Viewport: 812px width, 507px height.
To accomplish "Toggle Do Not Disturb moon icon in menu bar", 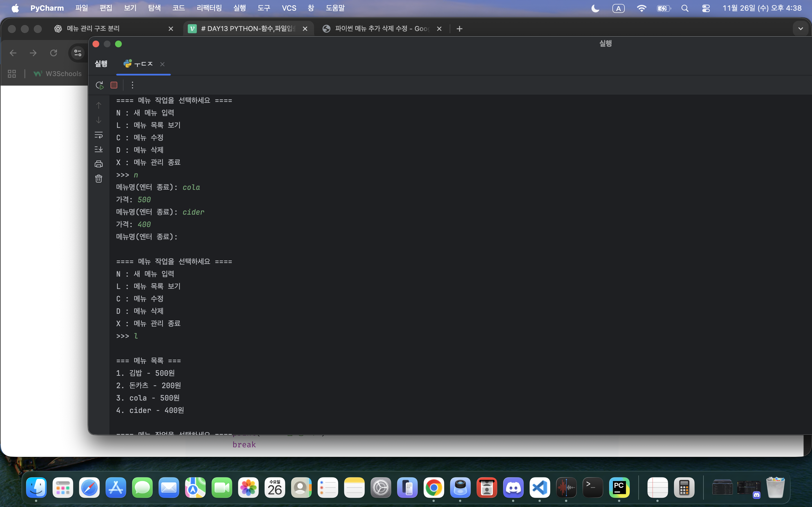I will pyautogui.click(x=595, y=8).
